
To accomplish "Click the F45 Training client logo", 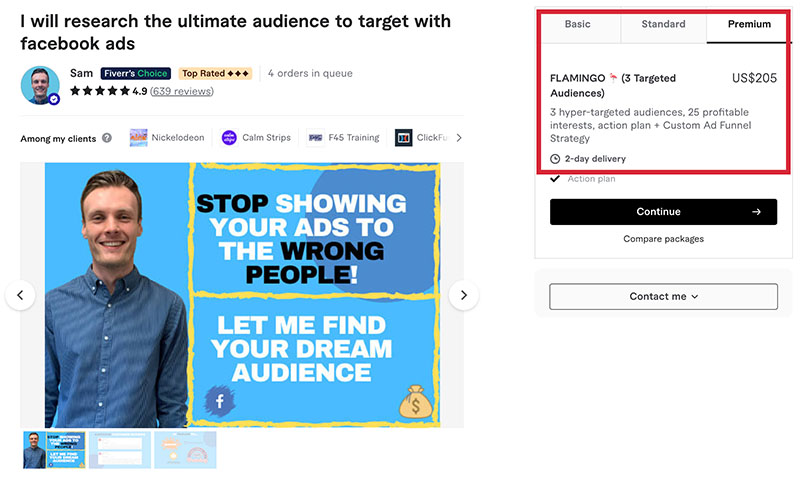I will (x=315, y=138).
